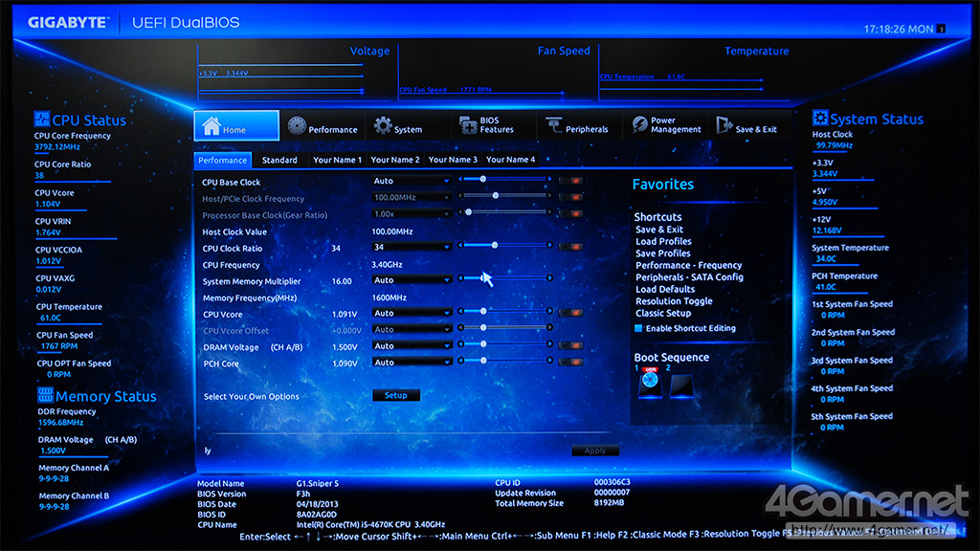980x551 pixels.
Task: Toggle the Host/PCIe Clock Frequency row switch
Action: tap(570, 197)
